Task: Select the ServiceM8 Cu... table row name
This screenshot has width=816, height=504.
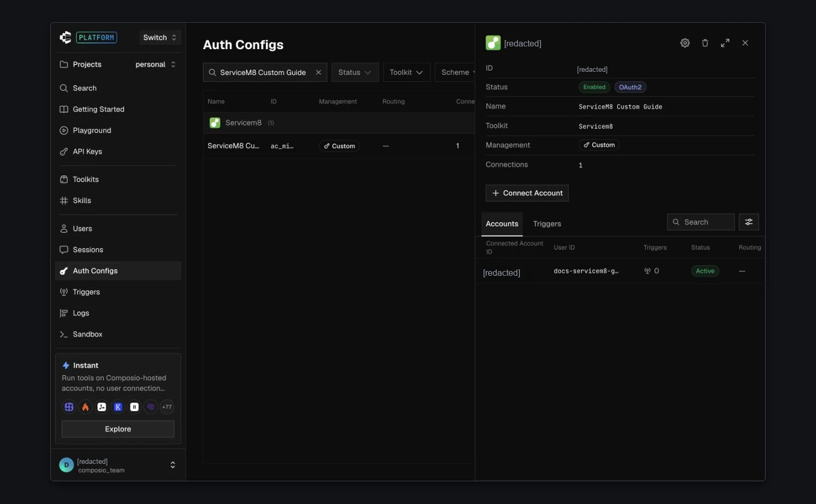Action: click(234, 146)
